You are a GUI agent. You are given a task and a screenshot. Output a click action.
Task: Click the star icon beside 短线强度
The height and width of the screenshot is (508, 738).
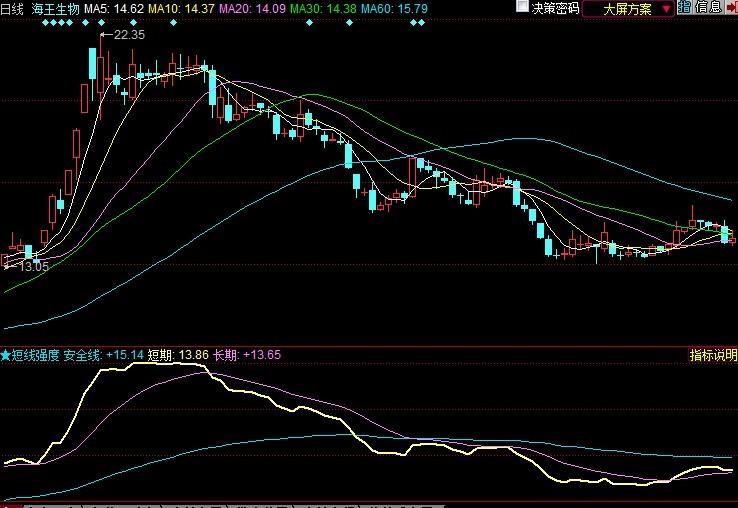pos(6,355)
